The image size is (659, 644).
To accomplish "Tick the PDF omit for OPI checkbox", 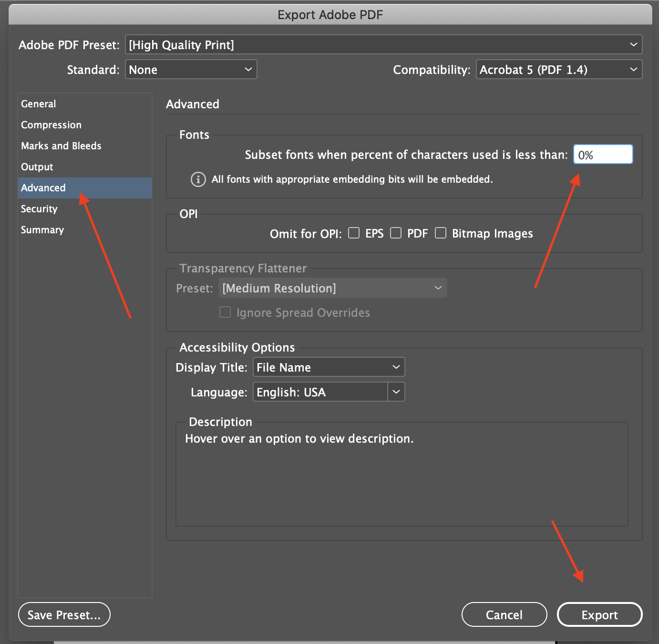I will tap(396, 233).
